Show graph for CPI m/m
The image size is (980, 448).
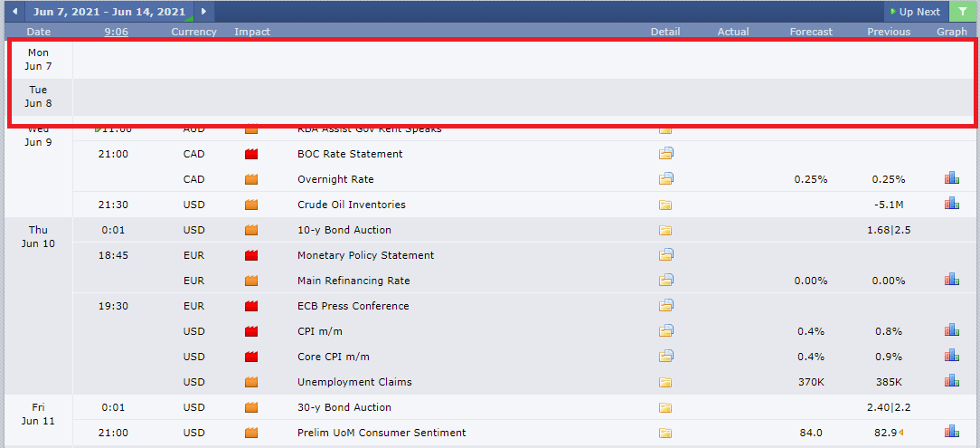point(951,331)
